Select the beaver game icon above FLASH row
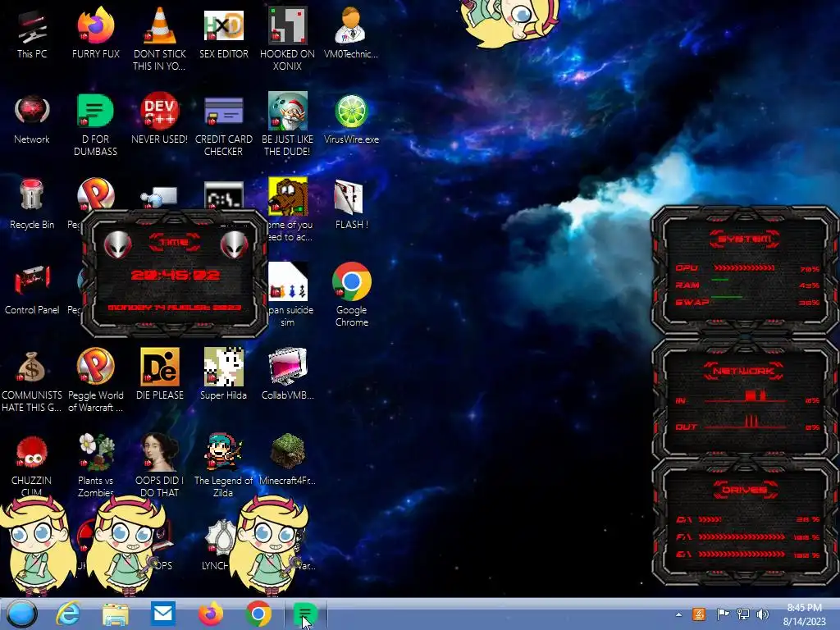The image size is (840, 630). (288, 196)
